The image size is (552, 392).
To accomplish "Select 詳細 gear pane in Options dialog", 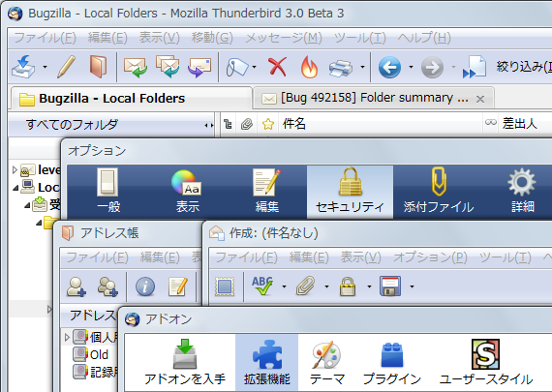I will (522, 192).
